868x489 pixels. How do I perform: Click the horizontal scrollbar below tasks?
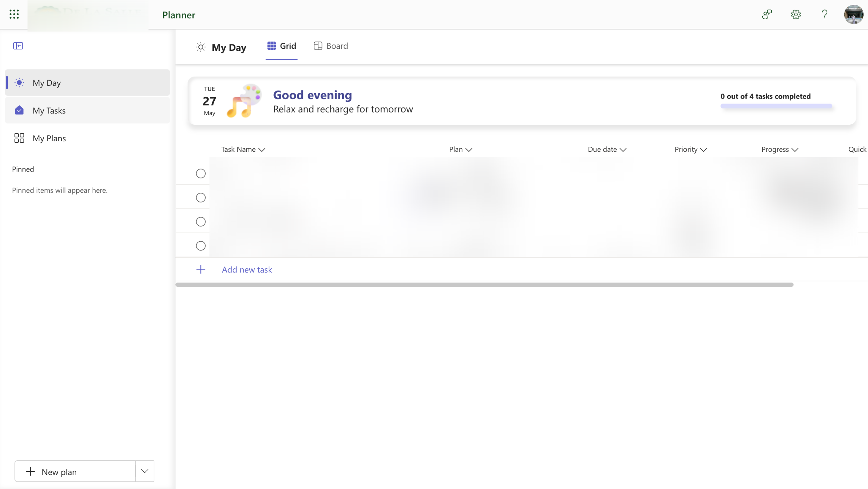pos(484,285)
